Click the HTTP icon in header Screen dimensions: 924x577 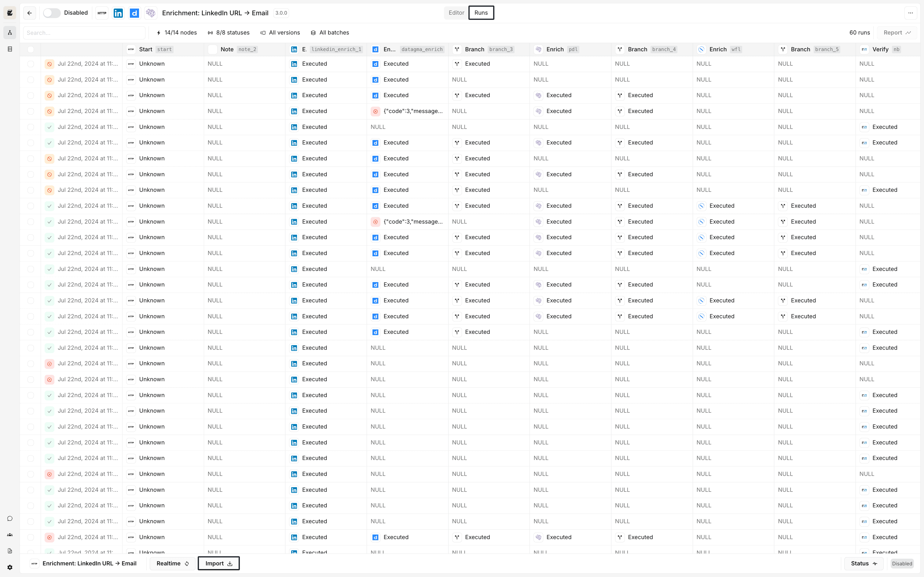click(102, 13)
